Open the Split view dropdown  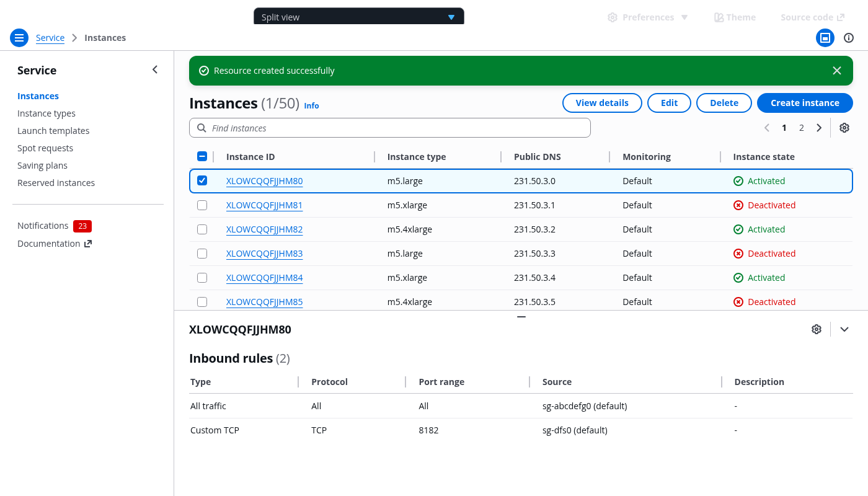coord(358,17)
